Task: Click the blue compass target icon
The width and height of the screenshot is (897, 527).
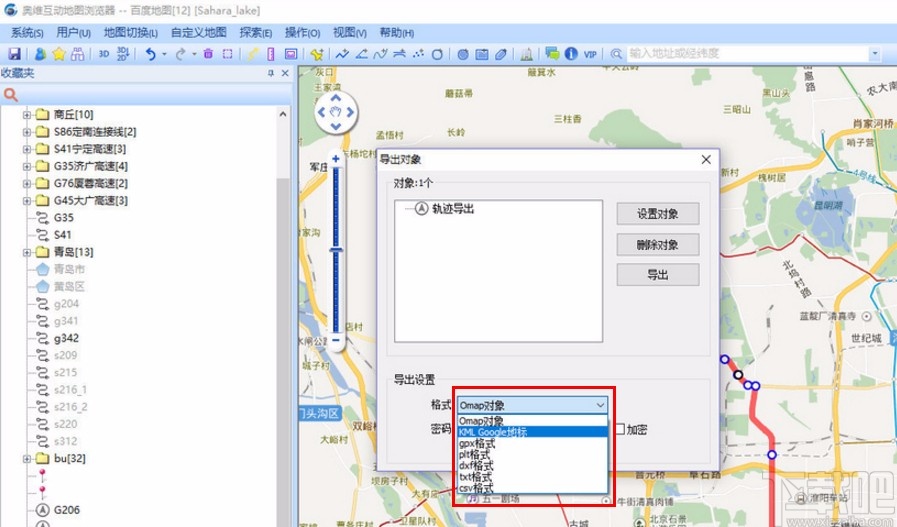Action: (x=463, y=54)
